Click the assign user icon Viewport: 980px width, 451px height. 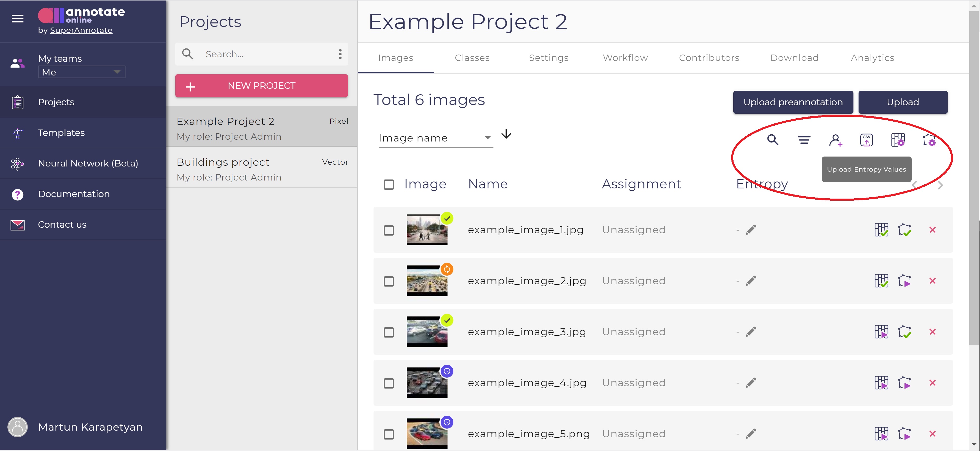pos(835,140)
